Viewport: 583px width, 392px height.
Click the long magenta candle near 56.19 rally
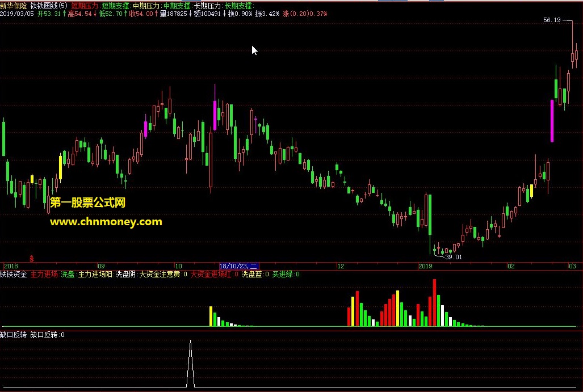[x=552, y=121]
